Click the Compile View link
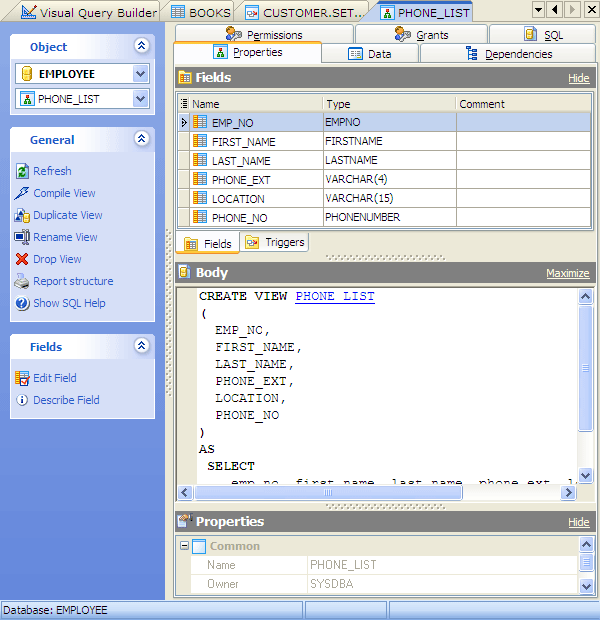 (x=64, y=193)
